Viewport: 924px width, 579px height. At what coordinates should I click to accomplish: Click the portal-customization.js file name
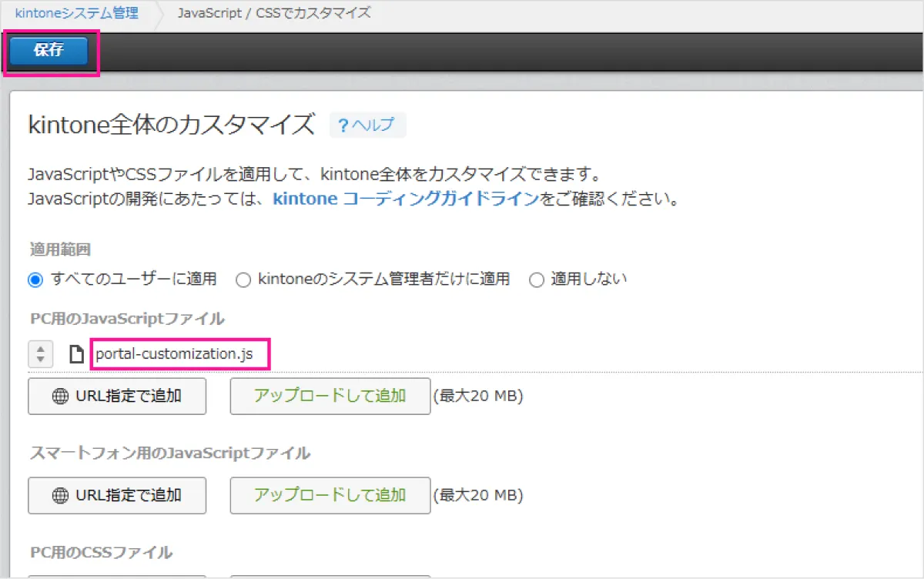pos(174,354)
